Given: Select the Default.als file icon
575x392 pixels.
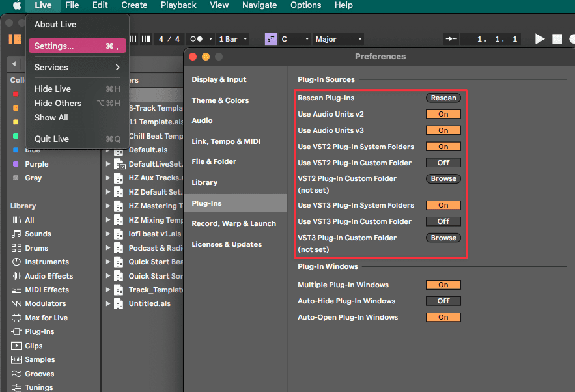Looking at the screenshot, I should point(119,150).
